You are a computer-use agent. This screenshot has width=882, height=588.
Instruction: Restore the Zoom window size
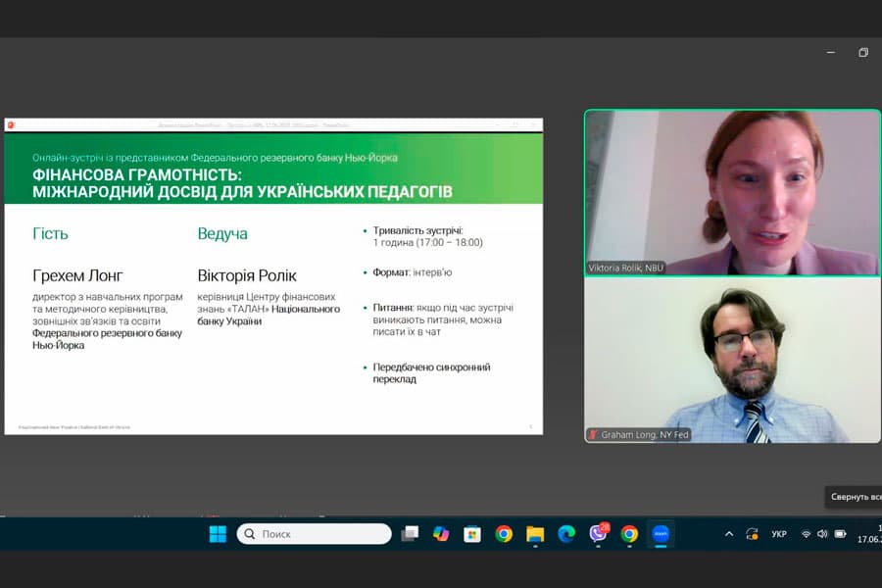click(x=863, y=53)
